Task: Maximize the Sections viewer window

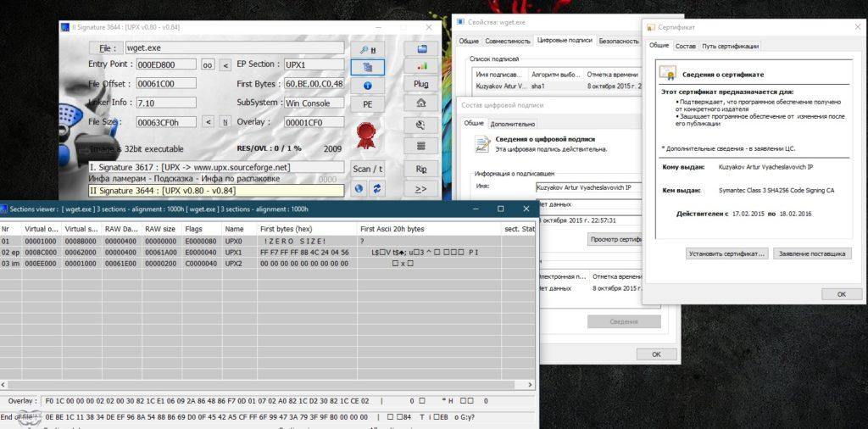Action: click(x=500, y=209)
